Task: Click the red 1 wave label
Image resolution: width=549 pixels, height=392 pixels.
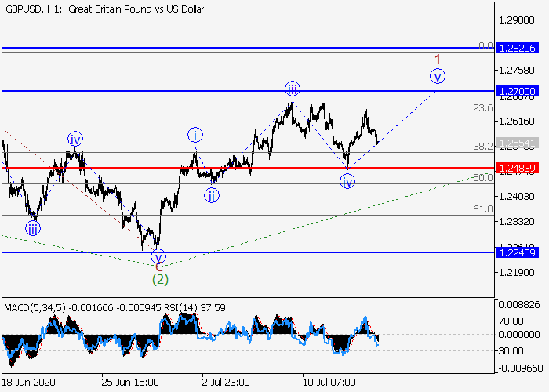Action: pos(438,60)
